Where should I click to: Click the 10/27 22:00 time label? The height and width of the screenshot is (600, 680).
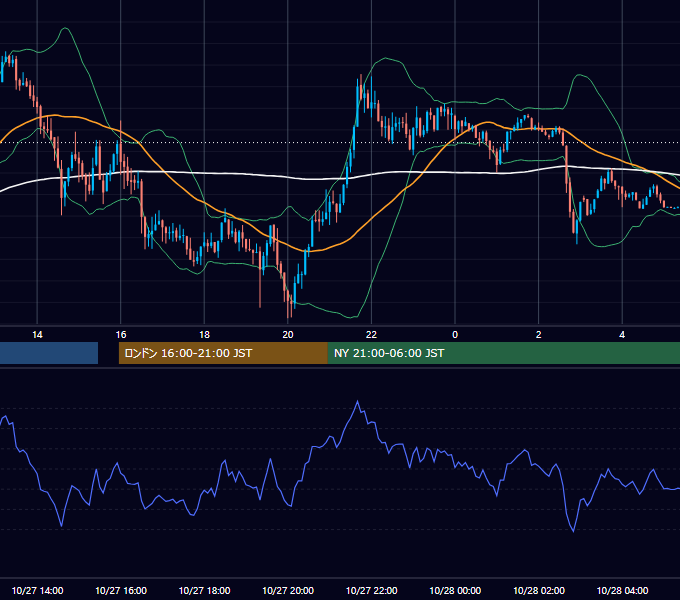point(371,590)
